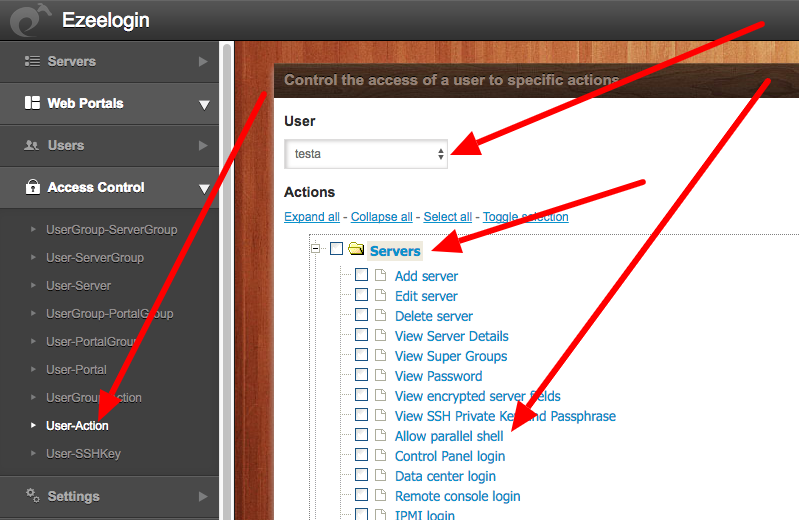Click the Expand all link
The image size is (799, 520).
pyautogui.click(x=312, y=217)
